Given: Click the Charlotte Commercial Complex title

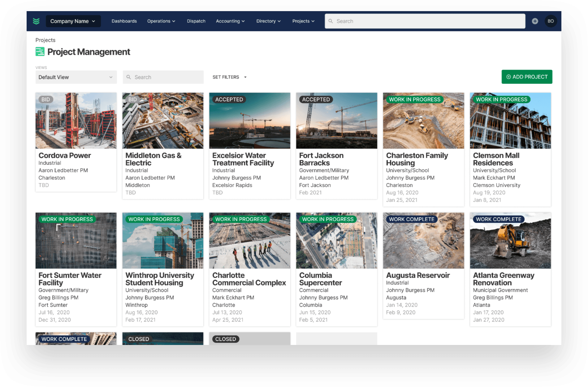Looking at the screenshot, I should coord(249,279).
